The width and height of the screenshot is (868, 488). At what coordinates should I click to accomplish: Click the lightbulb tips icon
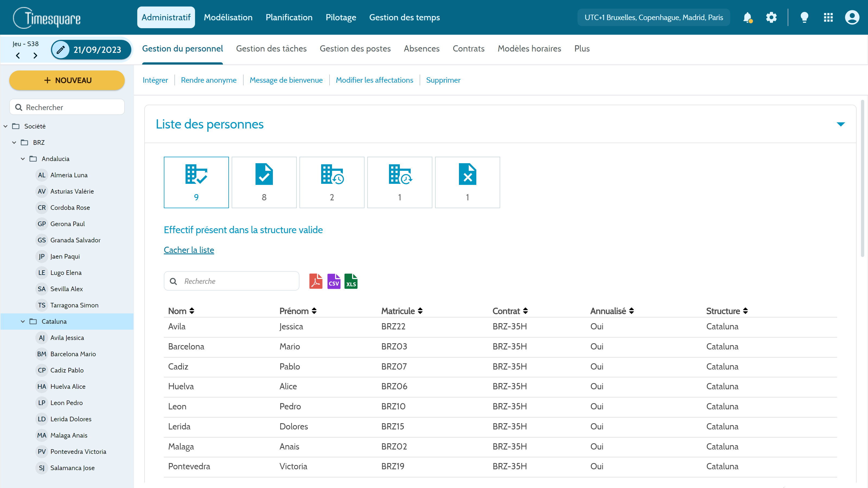coord(804,18)
